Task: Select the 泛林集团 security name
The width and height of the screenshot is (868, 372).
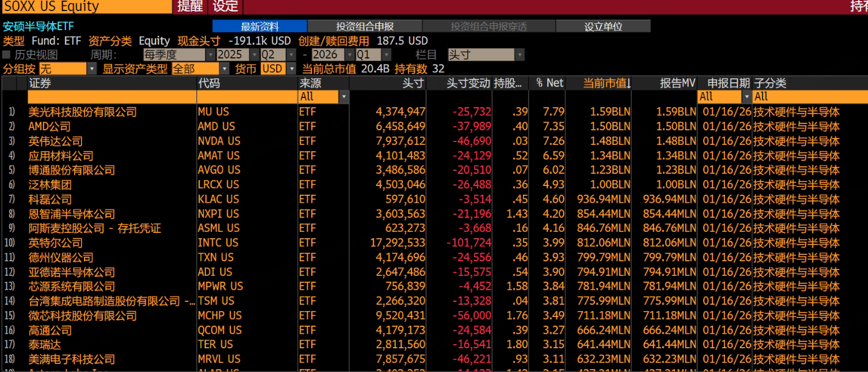Action: click(50, 184)
